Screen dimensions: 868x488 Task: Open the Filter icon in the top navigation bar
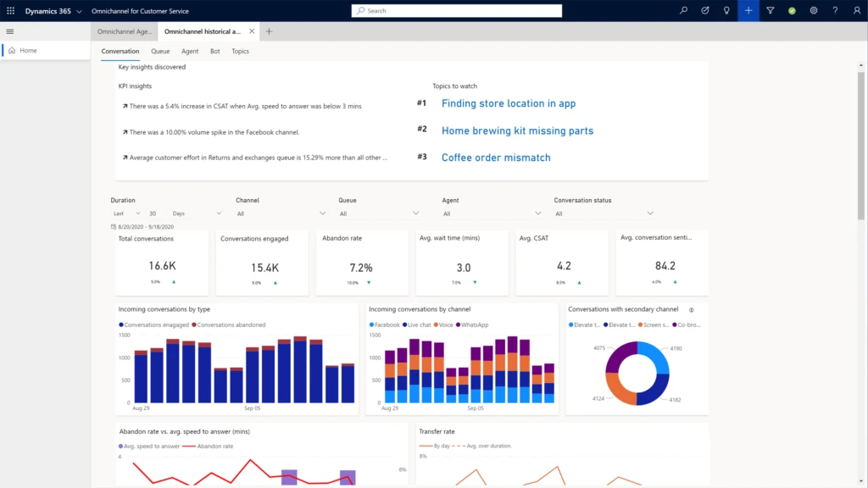tap(769, 11)
